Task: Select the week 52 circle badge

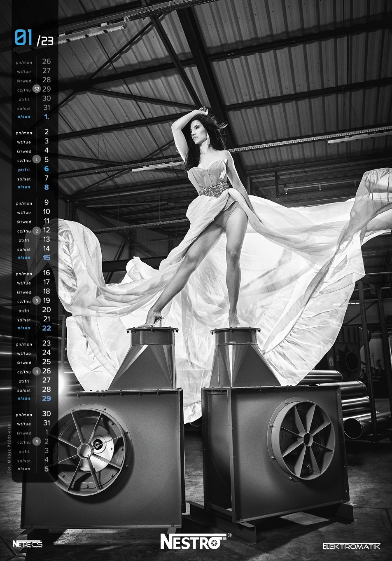Action: point(37,89)
